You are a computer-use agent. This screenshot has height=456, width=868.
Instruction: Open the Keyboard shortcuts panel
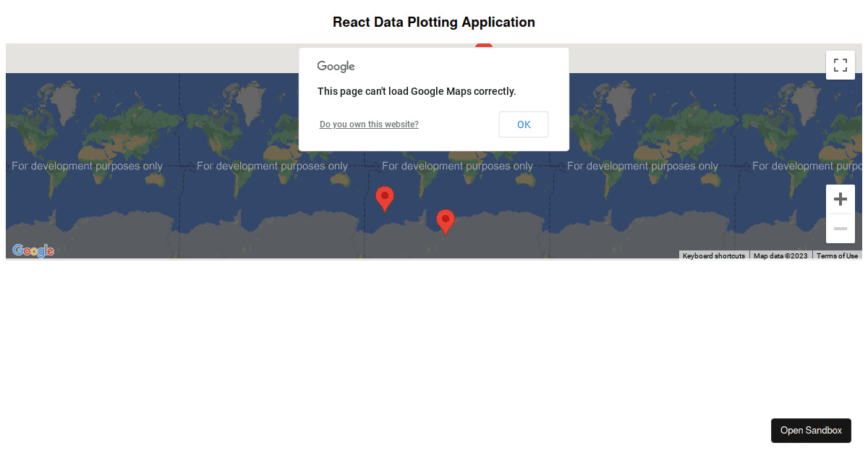pos(713,256)
